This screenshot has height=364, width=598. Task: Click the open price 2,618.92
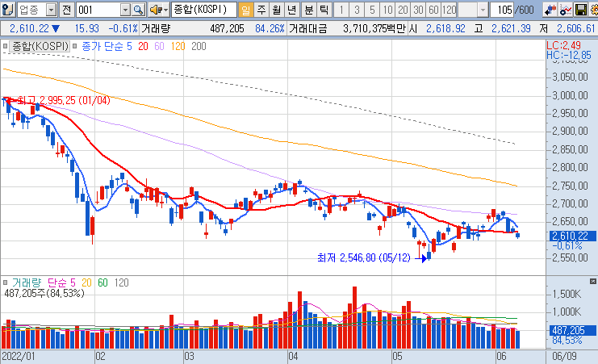coord(445,28)
